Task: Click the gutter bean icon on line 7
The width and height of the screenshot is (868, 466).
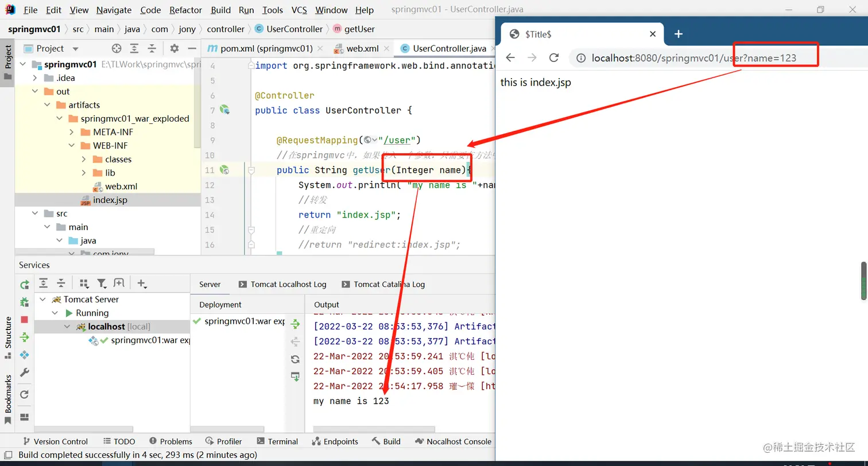Action: coord(224,110)
